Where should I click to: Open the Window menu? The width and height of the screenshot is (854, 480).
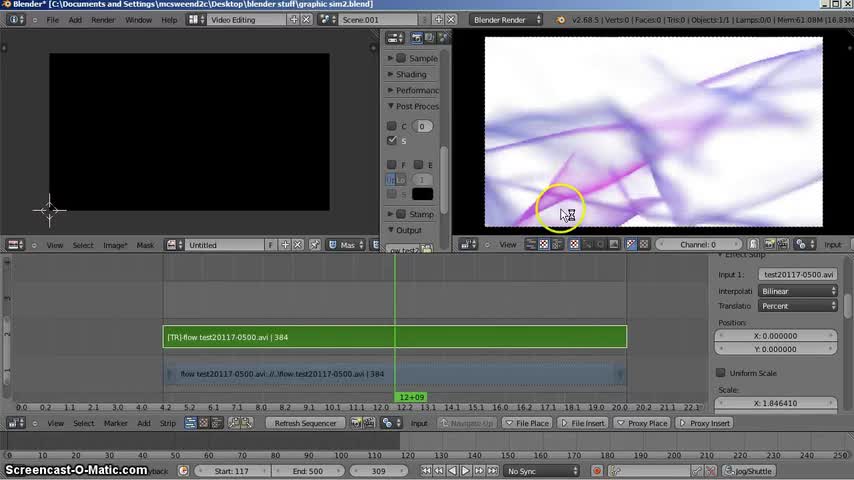[x=138, y=20]
